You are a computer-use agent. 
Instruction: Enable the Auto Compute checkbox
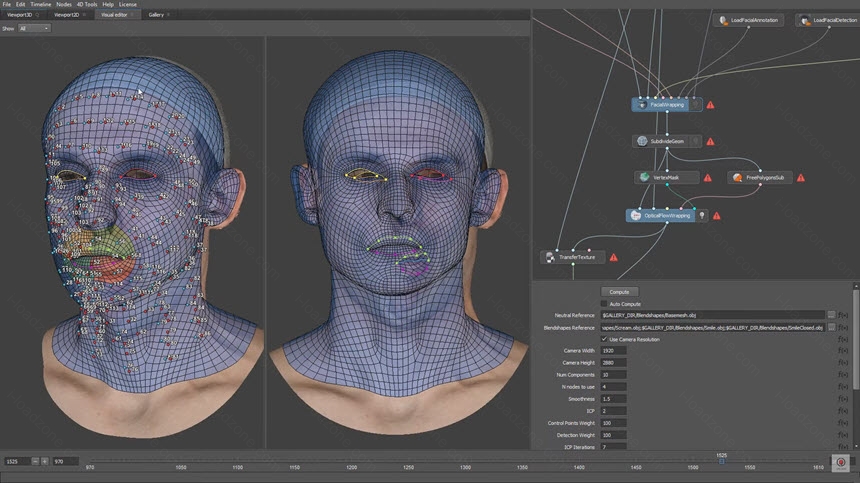coord(604,304)
